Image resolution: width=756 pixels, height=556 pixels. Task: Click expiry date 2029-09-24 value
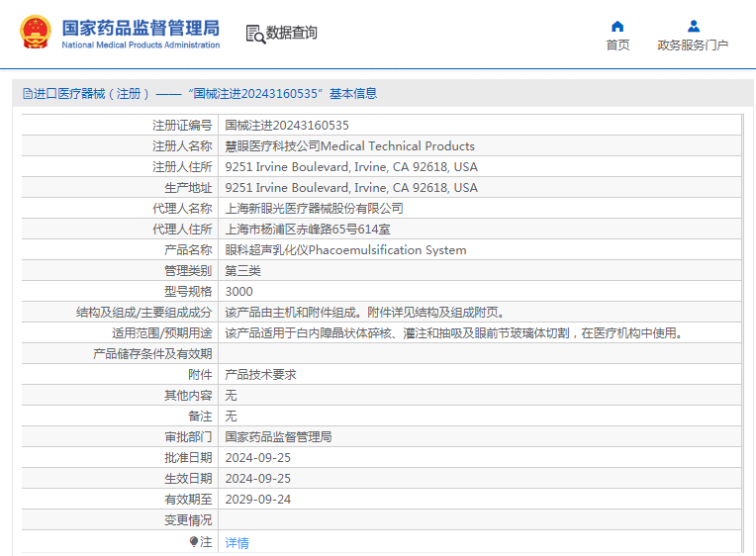[258, 499]
